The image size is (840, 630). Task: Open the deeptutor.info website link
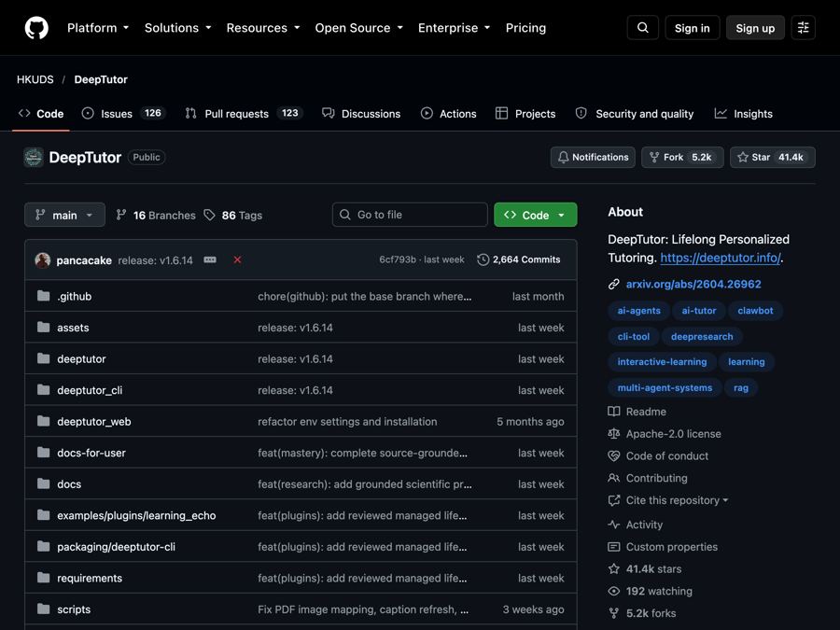click(x=721, y=258)
